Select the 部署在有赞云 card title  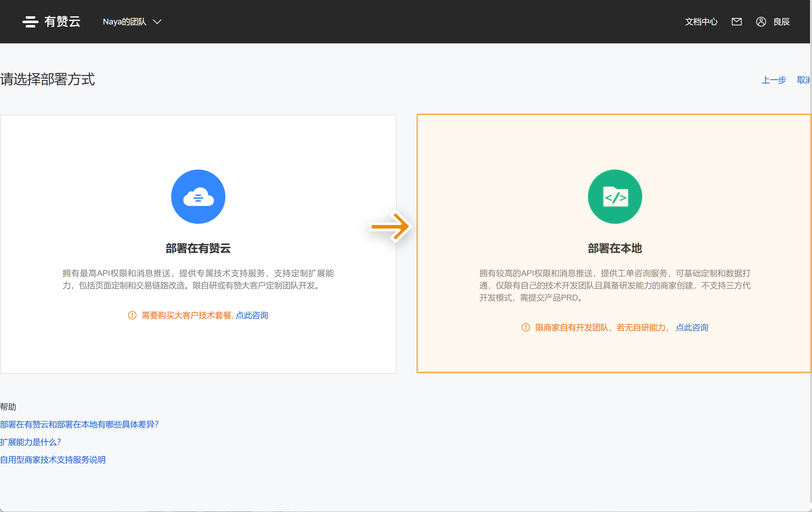(x=198, y=248)
